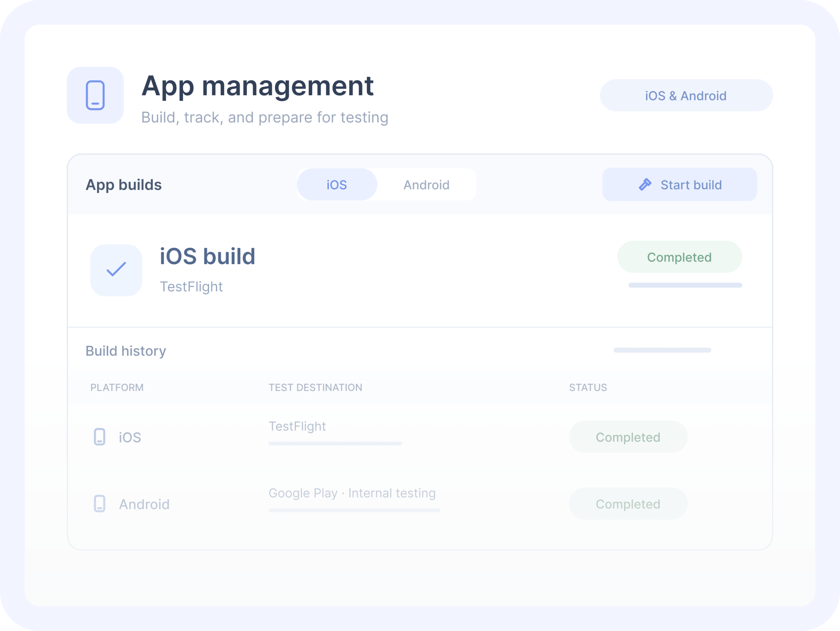Viewport: 840px width, 631px height.
Task: Click the TEST DESTINATION column header
Action: coord(315,388)
